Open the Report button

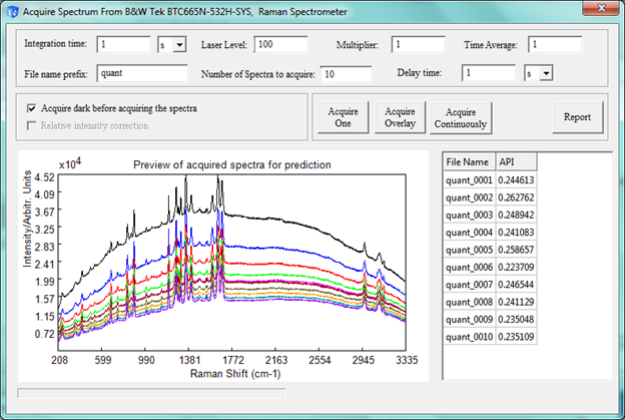(x=577, y=117)
